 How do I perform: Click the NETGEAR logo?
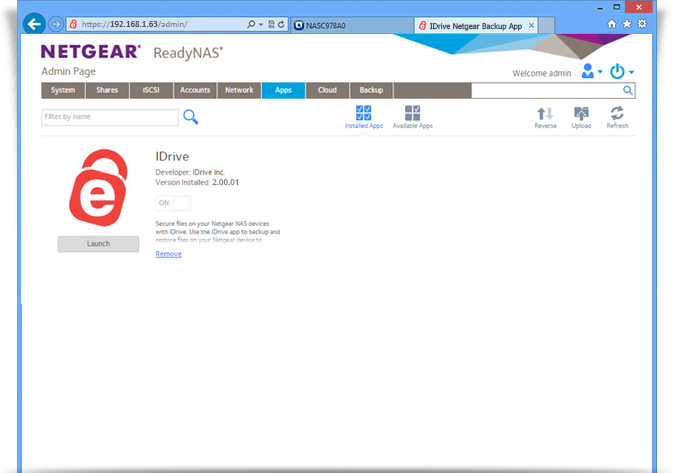click(x=91, y=52)
